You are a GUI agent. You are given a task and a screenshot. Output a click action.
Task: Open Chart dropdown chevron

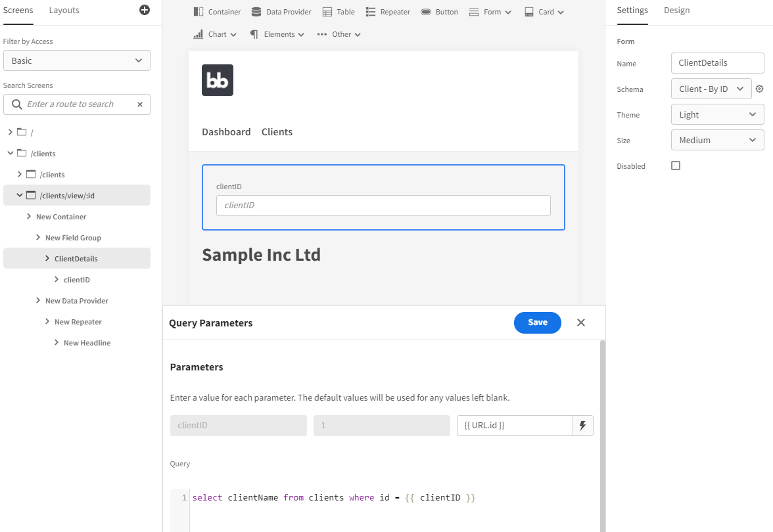(234, 35)
